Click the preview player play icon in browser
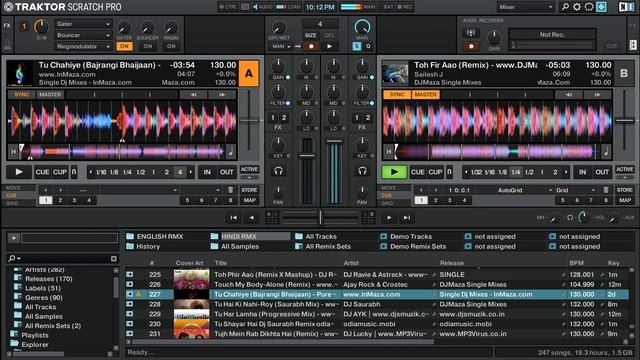 point(14,238)
